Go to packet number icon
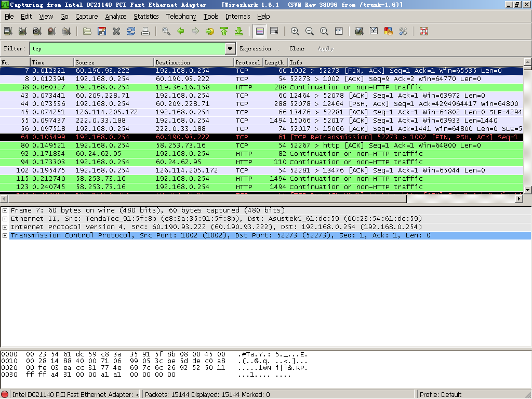The width and height of the screenshot is (532, 399). (x=210, y=32)
